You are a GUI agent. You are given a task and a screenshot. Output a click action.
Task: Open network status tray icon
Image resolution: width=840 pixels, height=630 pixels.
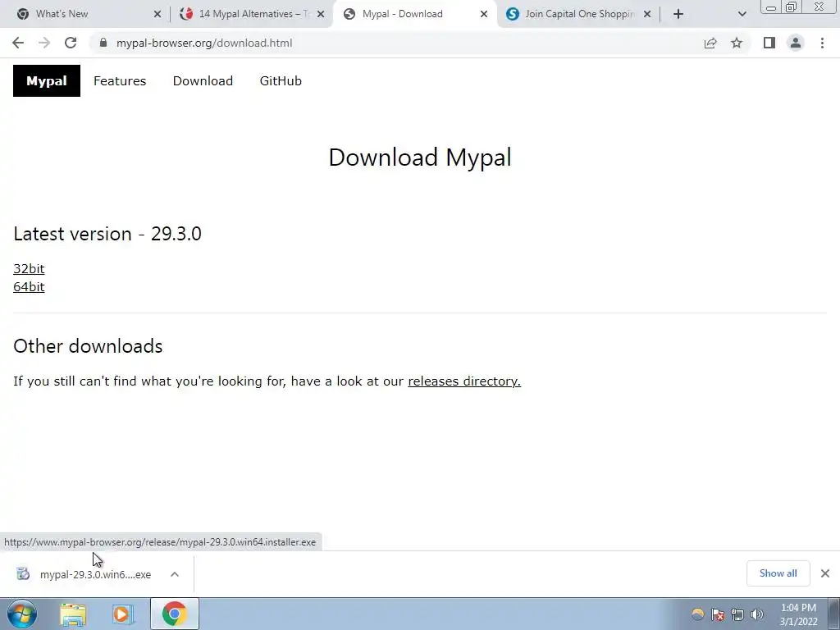tap(737, 614)
